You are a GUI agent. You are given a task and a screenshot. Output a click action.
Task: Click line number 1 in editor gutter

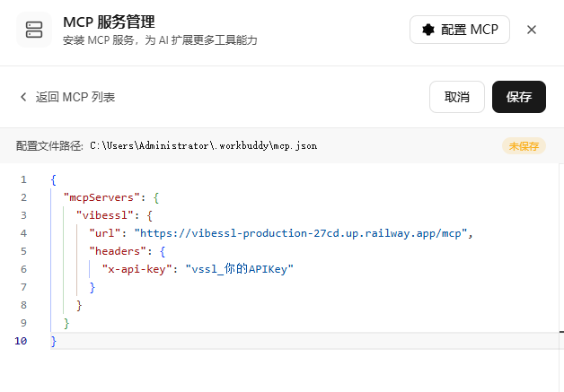coord(23,179)
